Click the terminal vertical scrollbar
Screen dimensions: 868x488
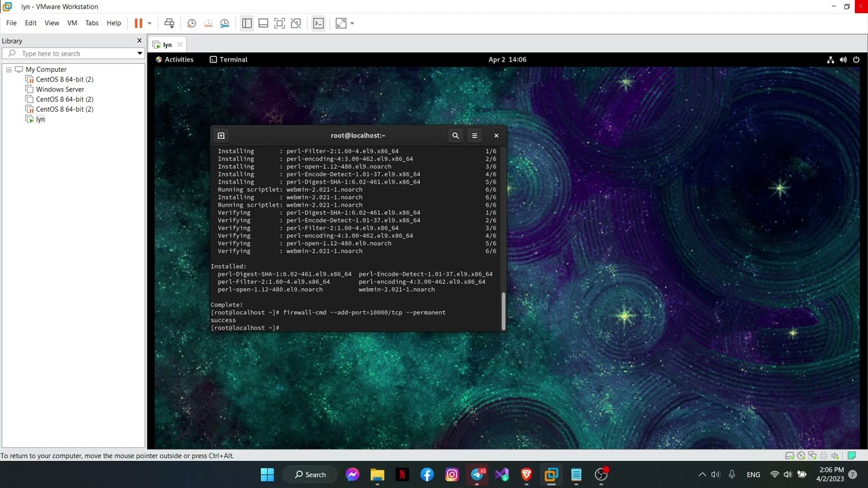pyautogui.click(x=503, y=310)
